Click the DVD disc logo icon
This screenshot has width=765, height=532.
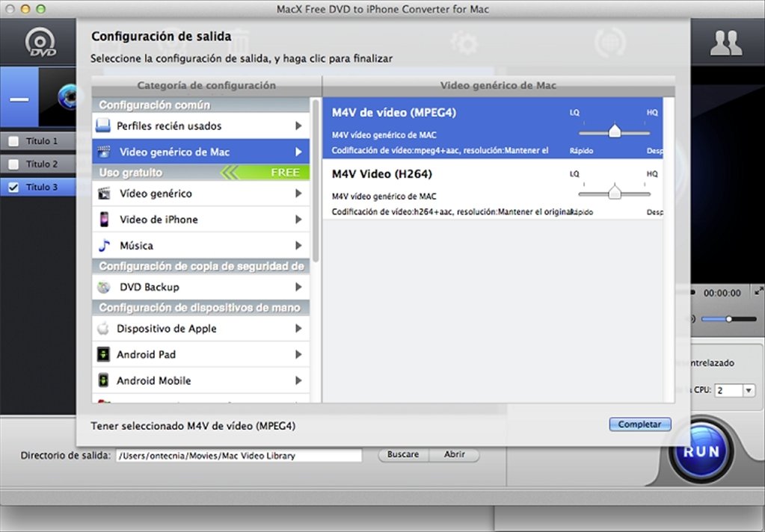coord(41,42)
